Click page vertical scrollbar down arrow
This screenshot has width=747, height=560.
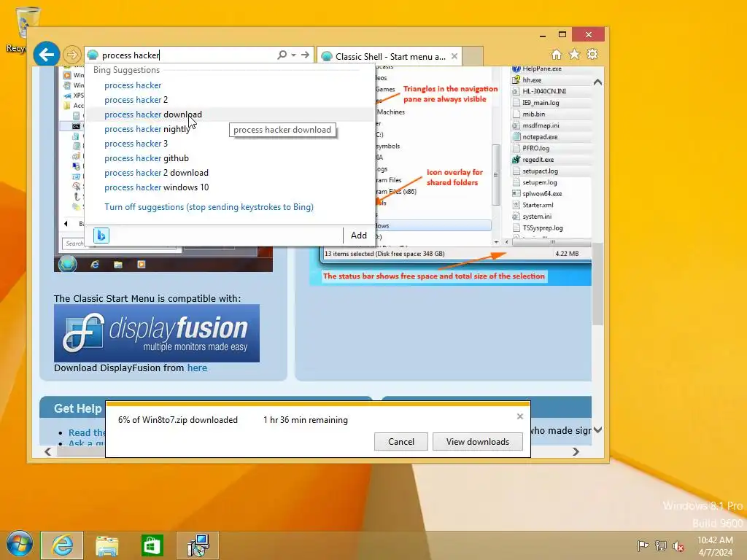597,429
